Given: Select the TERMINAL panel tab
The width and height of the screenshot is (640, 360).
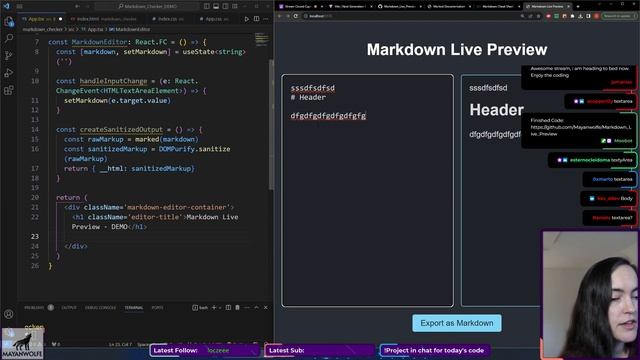Looking at the screenshot, I should click(134, 307).
